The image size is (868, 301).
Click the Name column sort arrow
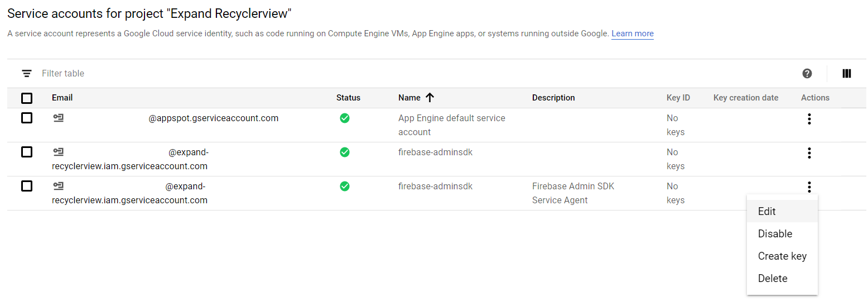430,98
